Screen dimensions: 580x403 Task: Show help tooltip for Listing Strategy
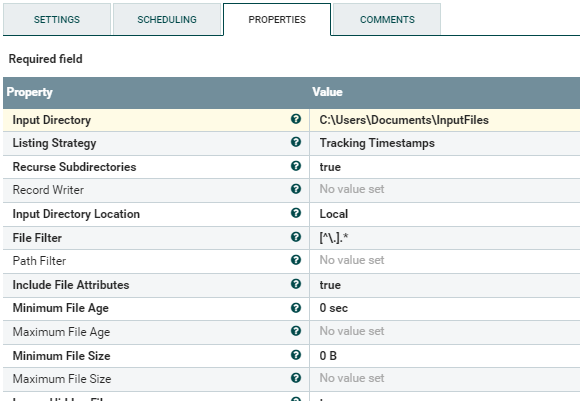point(296,142)
